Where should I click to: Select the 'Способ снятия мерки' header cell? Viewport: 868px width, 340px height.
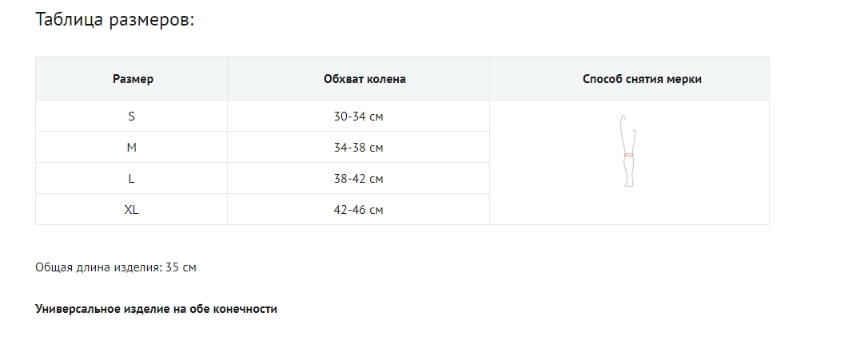pos(631,79)
